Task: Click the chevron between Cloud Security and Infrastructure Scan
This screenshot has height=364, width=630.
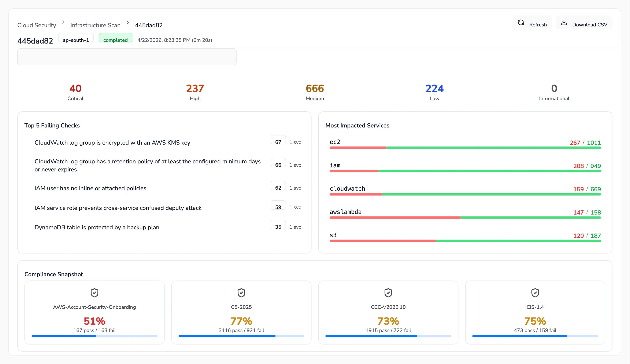Action: pos(63,22)
